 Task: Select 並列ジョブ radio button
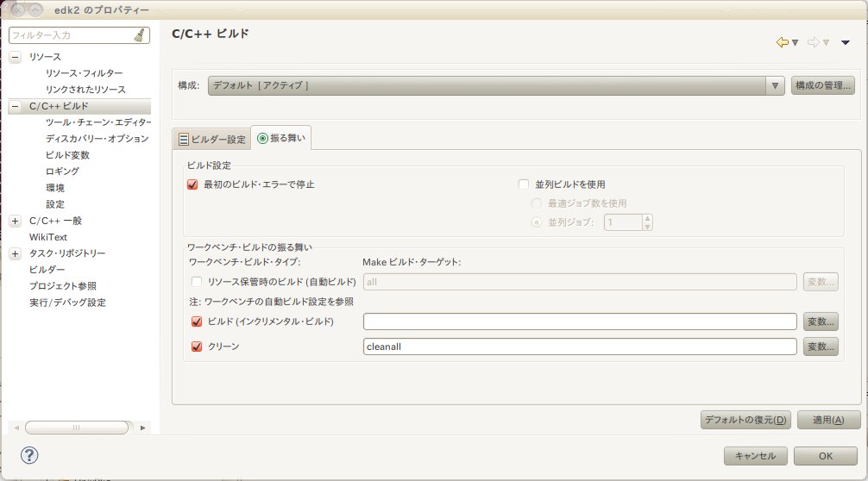point(536,222)
